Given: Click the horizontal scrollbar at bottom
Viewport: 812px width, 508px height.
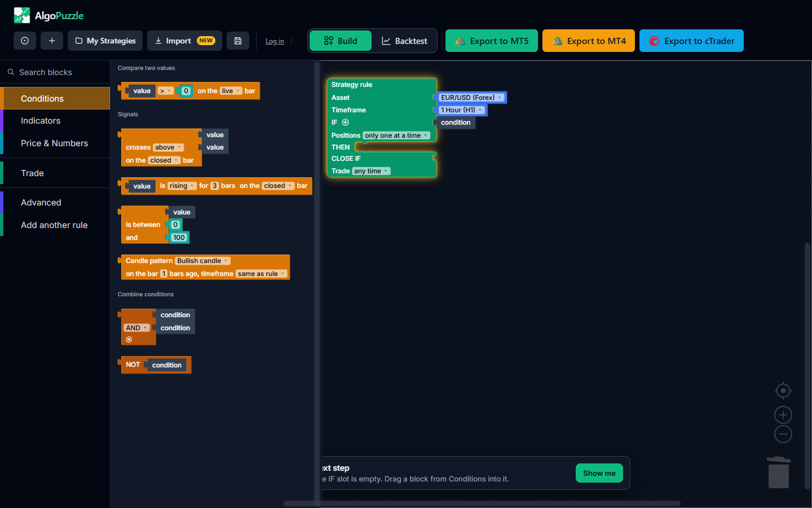Looking at the screenshot, I should [x=482, y=503].
